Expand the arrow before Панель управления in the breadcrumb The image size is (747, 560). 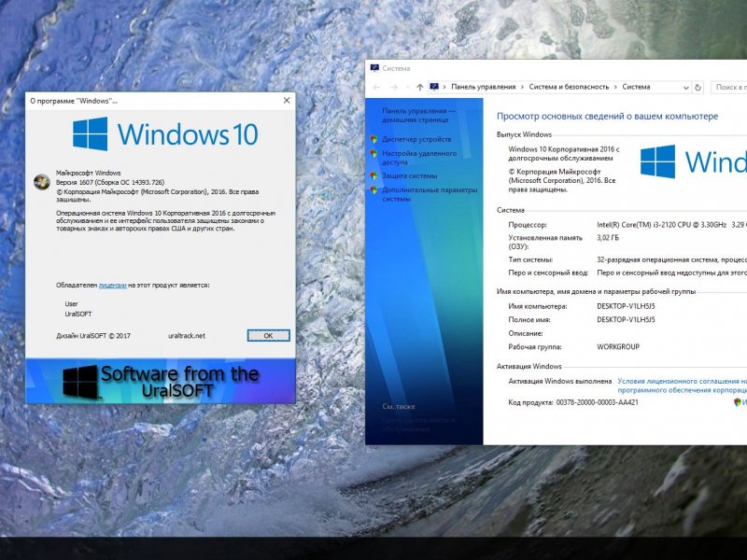444,87
